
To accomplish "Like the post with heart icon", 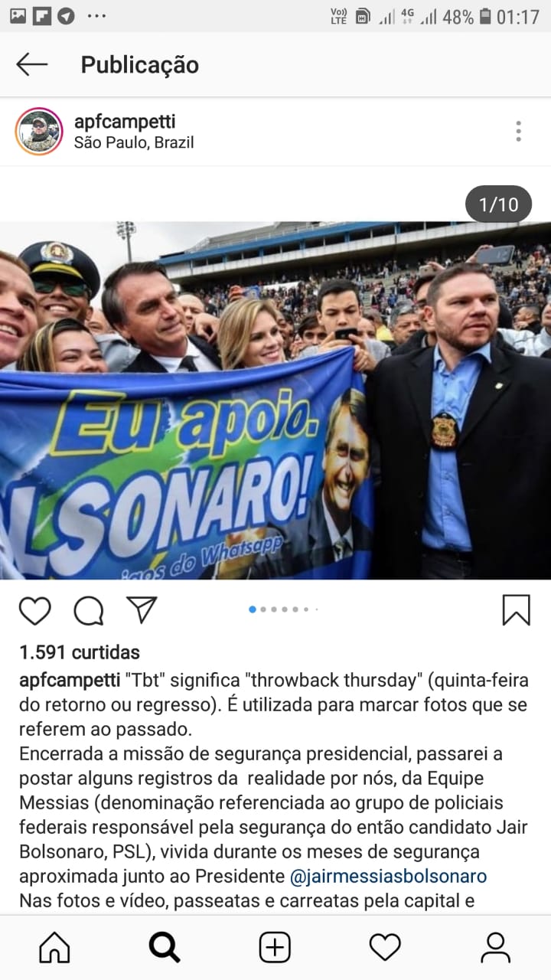I will 35,610.
